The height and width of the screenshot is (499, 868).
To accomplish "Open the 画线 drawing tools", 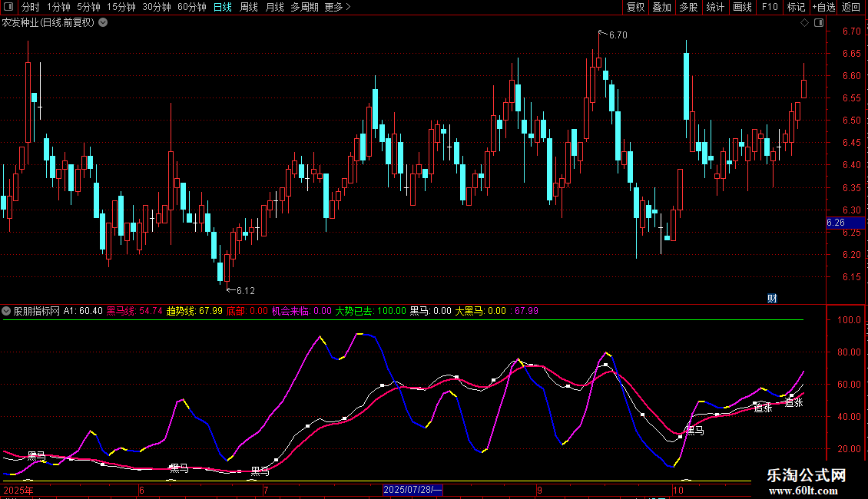I will 742,8.
